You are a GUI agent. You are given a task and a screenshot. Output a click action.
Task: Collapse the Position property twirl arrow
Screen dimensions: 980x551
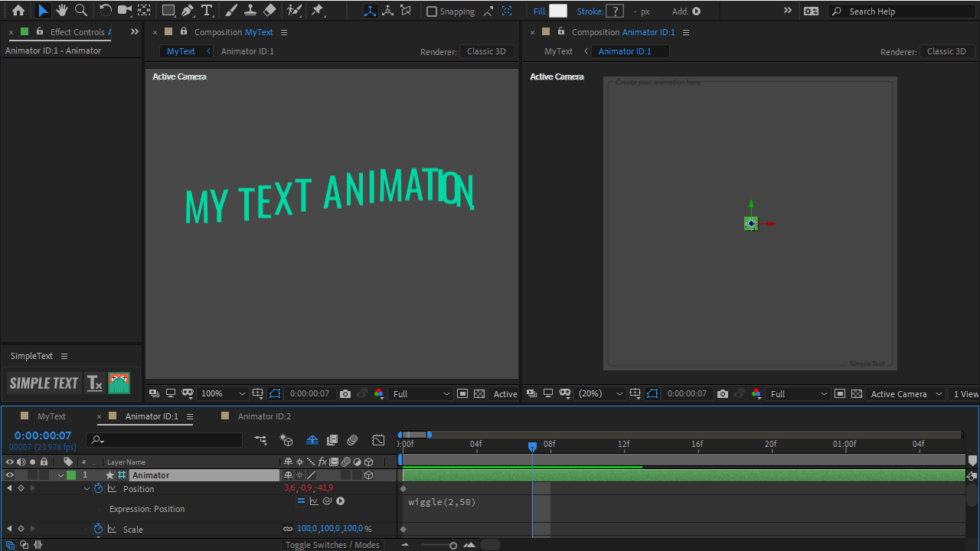tap(87, 488)
